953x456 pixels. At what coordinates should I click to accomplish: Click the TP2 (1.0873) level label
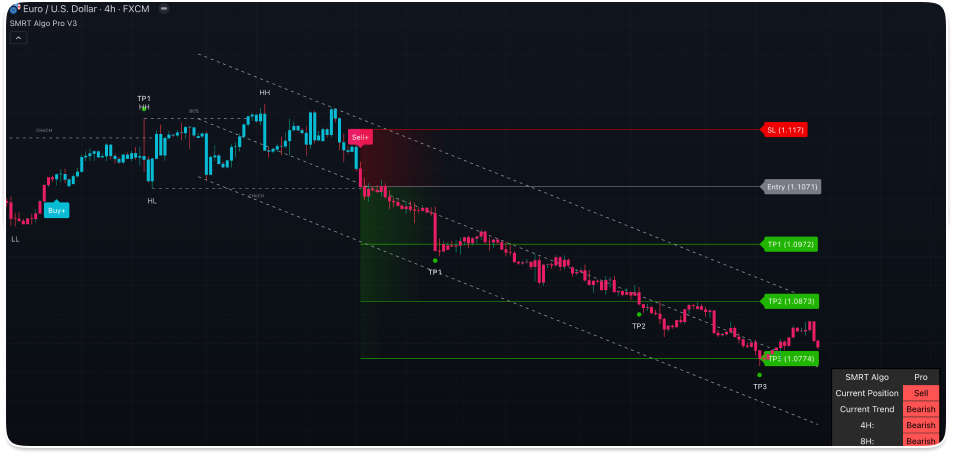tap(790, 301)
